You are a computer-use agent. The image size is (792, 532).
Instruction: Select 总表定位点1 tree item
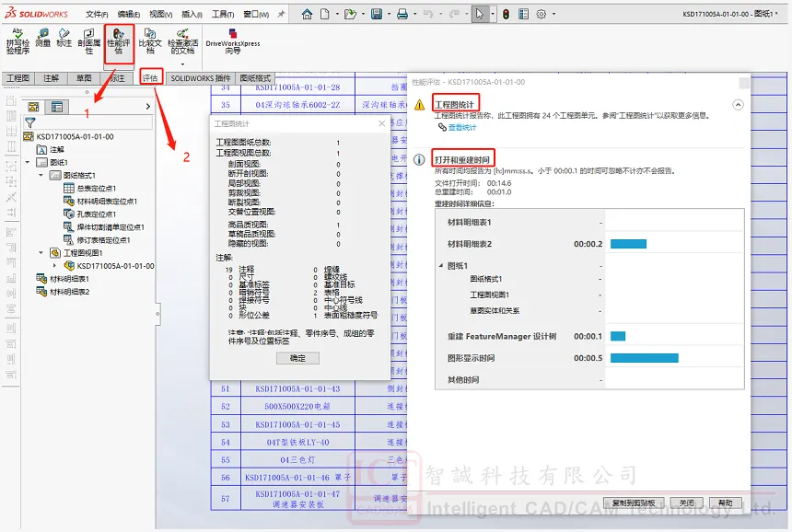click(x=90, y=189)
